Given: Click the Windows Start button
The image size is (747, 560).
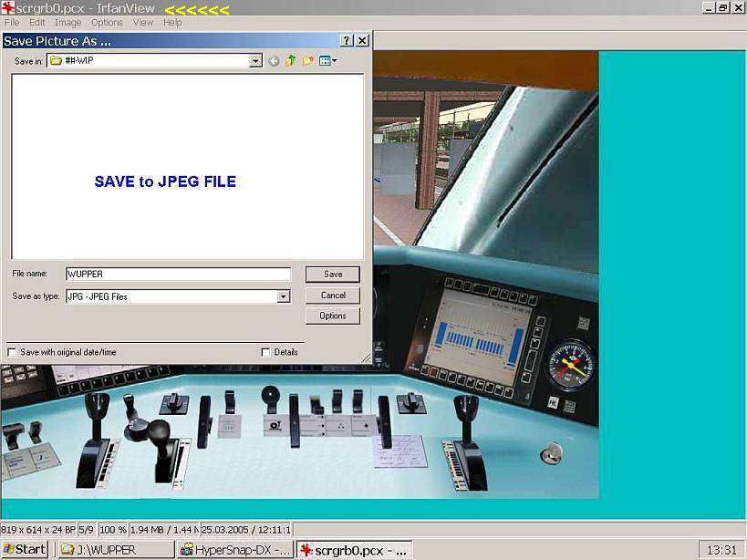Looking at the screenshot, I should [x=25, y=550].
